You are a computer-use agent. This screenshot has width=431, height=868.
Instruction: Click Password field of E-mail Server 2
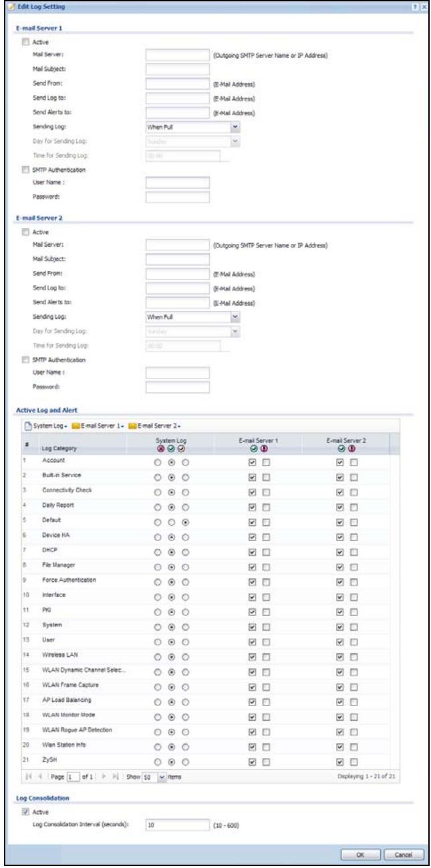click(178, 387)
